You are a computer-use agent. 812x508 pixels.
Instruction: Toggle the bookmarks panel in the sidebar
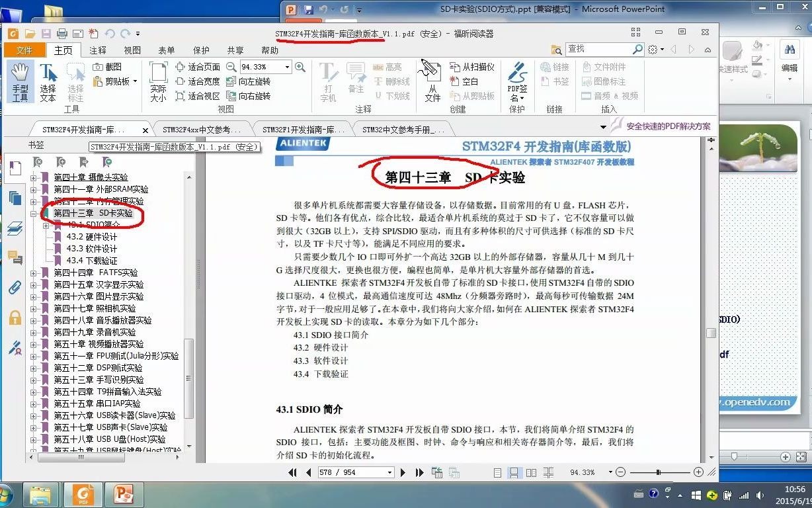(15, 169)
